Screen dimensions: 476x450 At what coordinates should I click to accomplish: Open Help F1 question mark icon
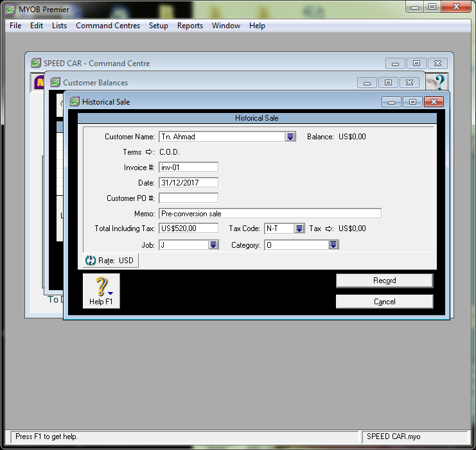click(x=101, y=291)
